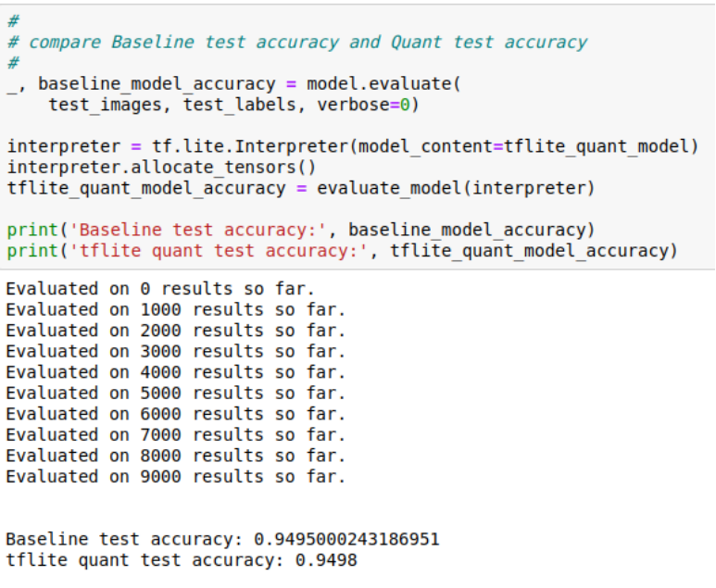The width and height of the screenshot is (716, 588).
Task: Click the 'Evaluated on 7000 results' output line
Action: [175, 434]
